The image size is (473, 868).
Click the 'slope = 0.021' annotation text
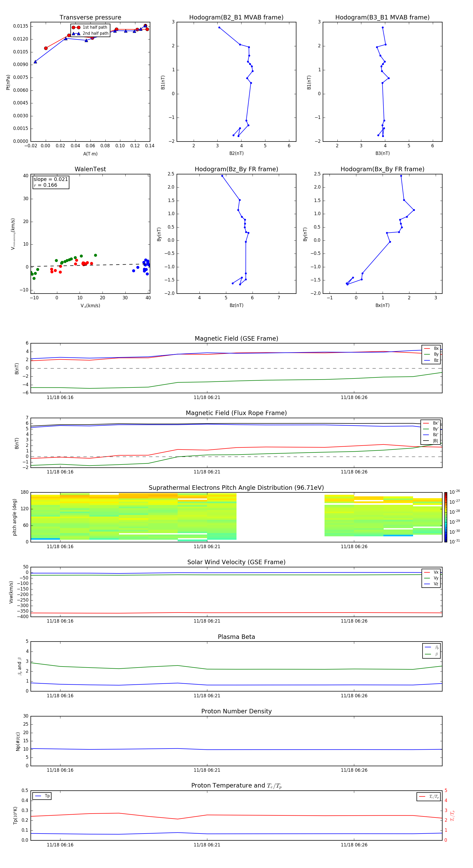[51, 179]
